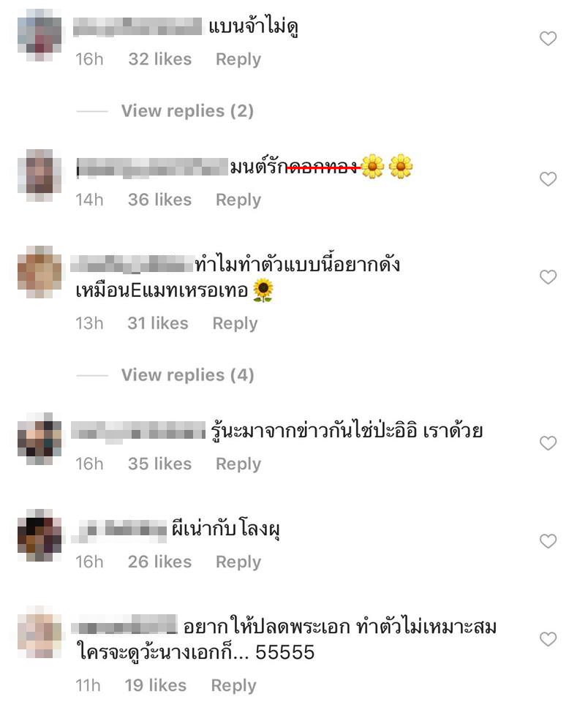Reply to the comment with 32 likes
Image resolution: width=588 pixels, height=702 pixels.
(238, 59)
